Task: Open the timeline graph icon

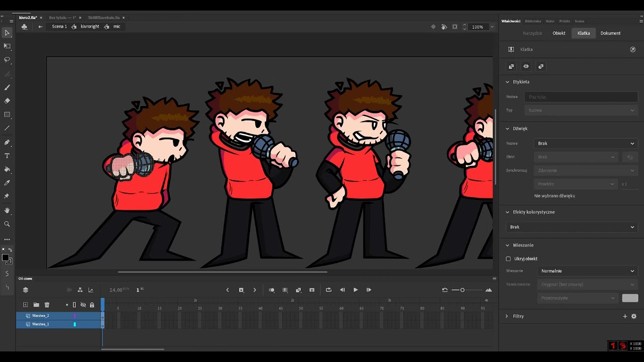Action: pyautogui.click(x=91, y=290)
